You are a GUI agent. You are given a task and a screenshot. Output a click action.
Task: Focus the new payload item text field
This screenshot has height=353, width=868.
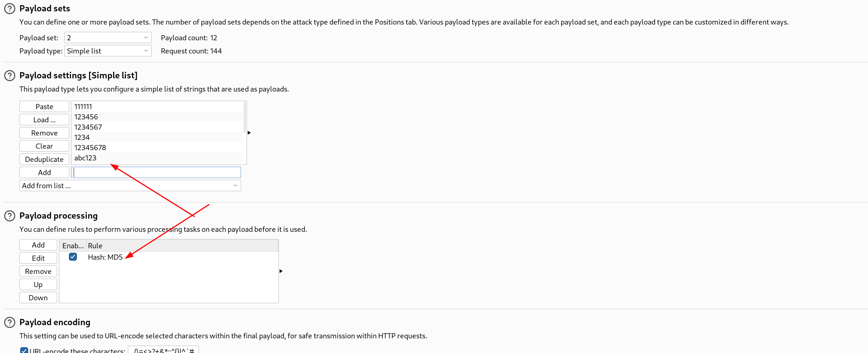pyautogui.click(x=156, y=172)
